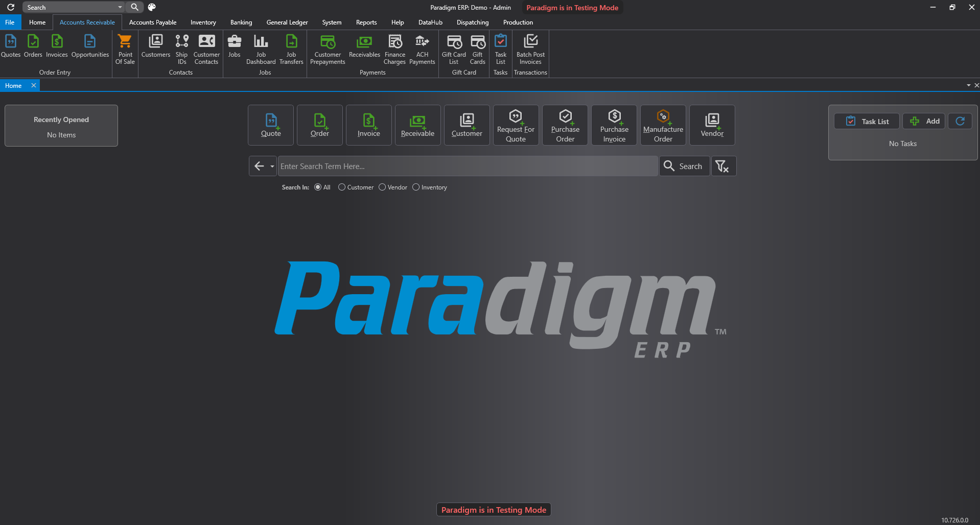
Task: Expand the back arrow history dropdown
Action: pyautogui.click(x=272, y=166)
